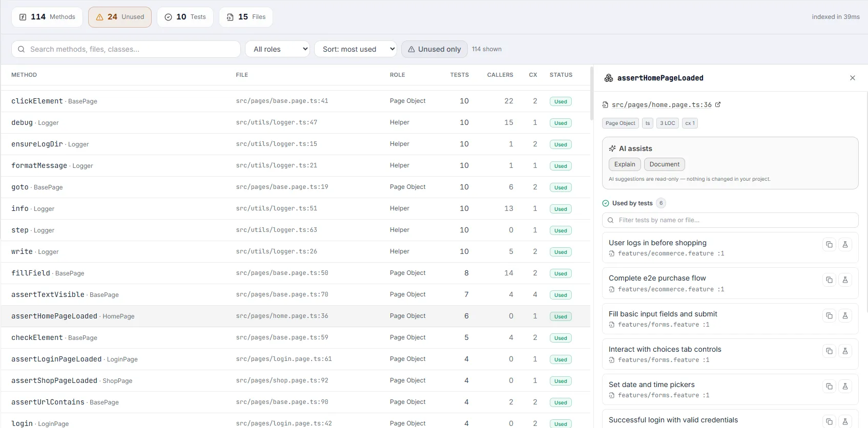Click the file icon in the '15 Files' card
Image resolution: width=868 pixels, height=428 pixels.
tap(230, 17)
